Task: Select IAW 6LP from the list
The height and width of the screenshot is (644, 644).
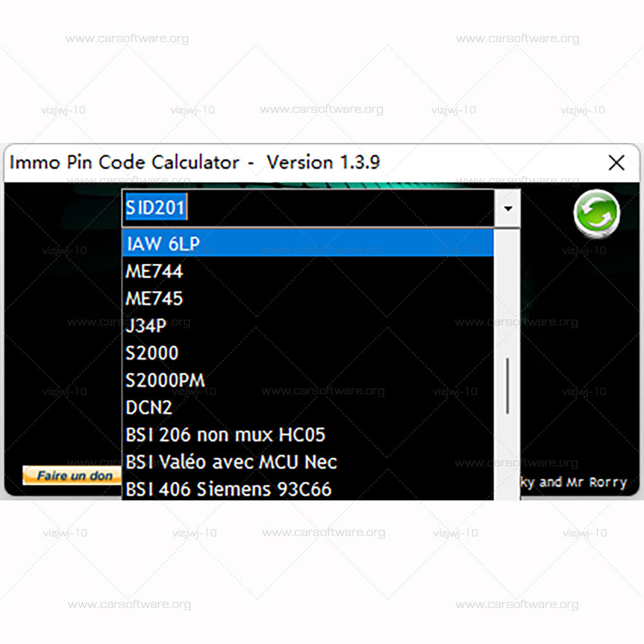Action: click(308, 243)
